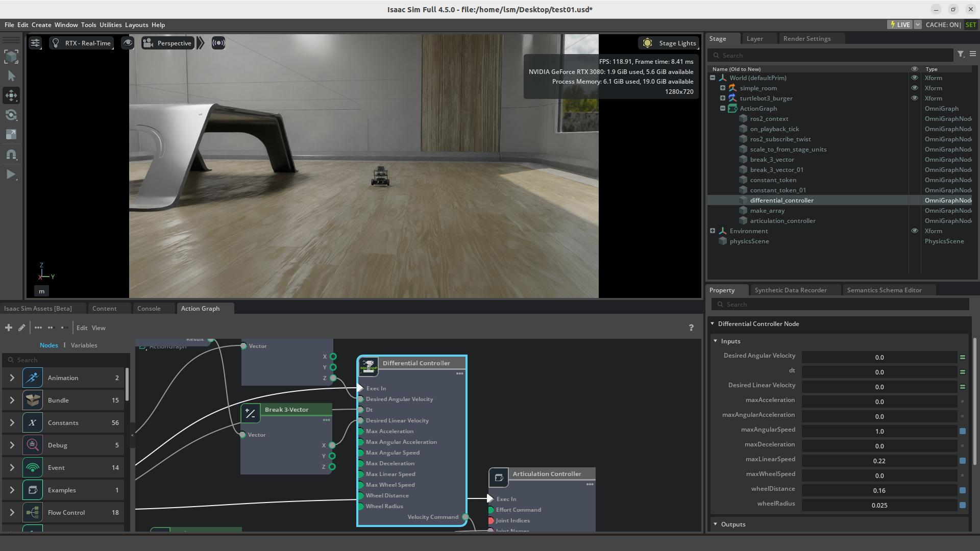Viewport: 980px width, 551px height.
Task: Click the selection mode cube icon
Action: pos(11,56)
